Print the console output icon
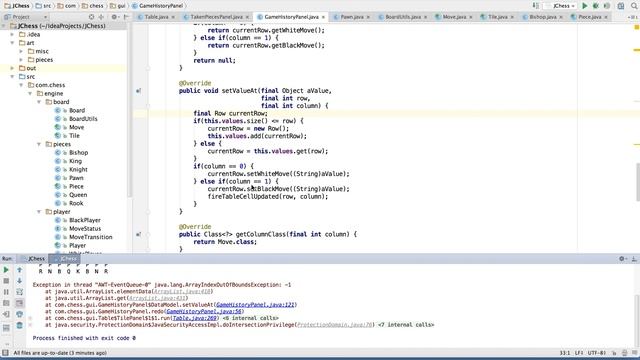The width and height of the screenshot is (640, 360). coord(19,314)
